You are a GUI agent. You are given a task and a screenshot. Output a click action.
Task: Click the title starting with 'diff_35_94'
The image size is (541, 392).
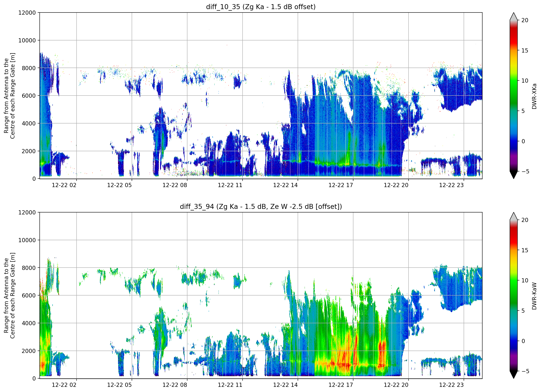pos(261,207)
